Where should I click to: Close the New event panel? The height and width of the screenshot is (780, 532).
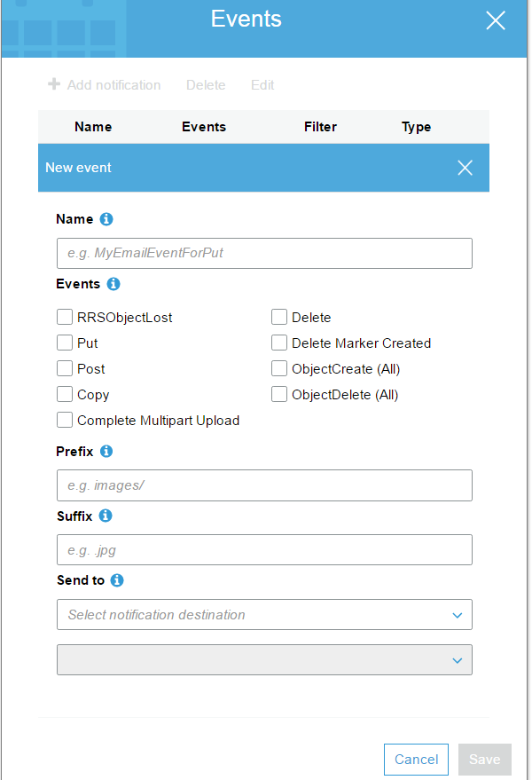pyautogui.click(x=465, y=168)
